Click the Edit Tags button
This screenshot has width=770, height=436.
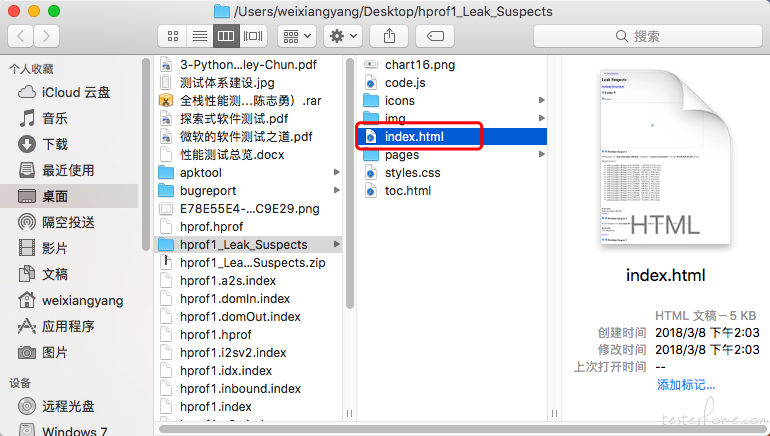point(435,36)
